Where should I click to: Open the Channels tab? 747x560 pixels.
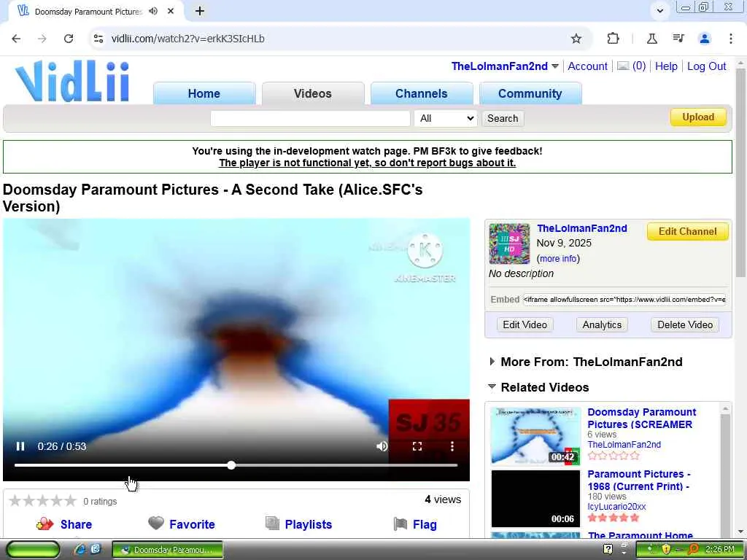point(421,93)
